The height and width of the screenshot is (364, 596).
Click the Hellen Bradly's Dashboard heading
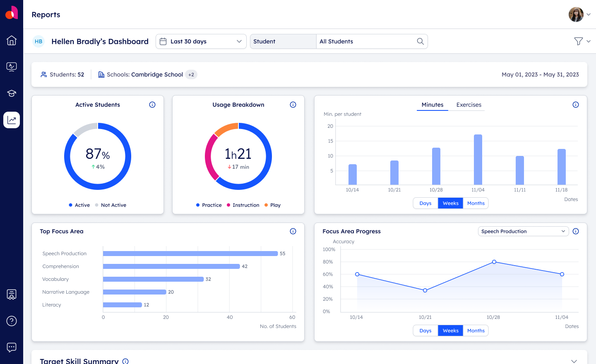(100, 41)
